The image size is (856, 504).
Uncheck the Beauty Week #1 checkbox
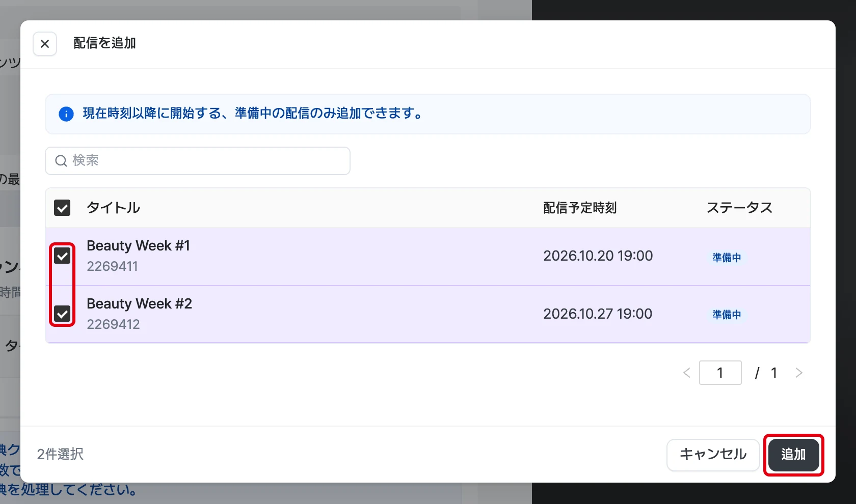click(x=62, y=256)
